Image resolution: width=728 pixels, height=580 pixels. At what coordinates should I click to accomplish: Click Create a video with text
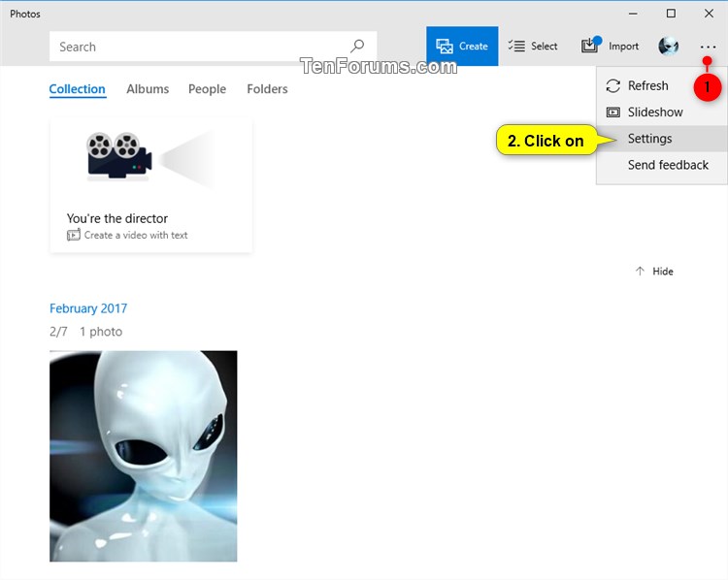(127, 236)
